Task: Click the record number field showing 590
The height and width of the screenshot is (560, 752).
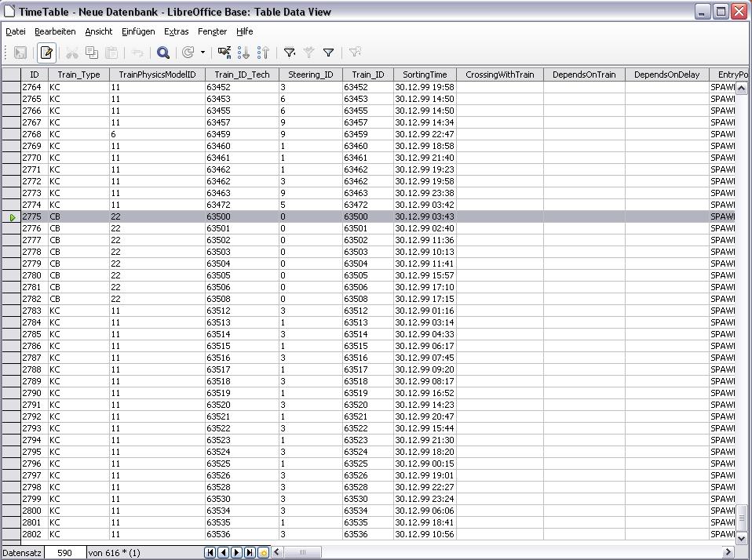Action: tap(65, 552)
